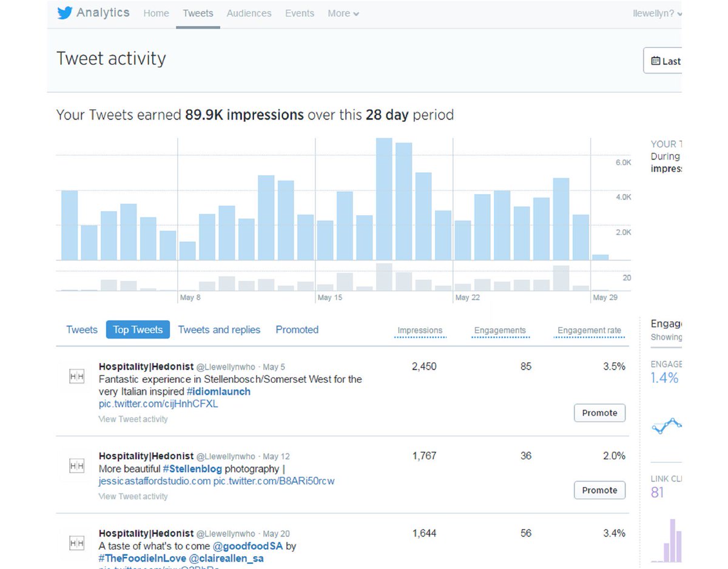Click the 36 engagements value

point(526,456)
